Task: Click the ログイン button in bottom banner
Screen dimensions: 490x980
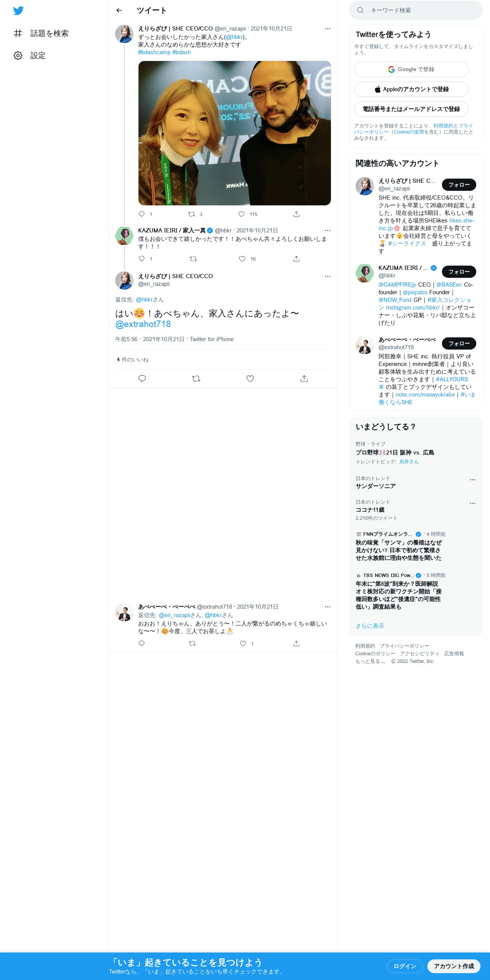Action: tap(405, 966)
